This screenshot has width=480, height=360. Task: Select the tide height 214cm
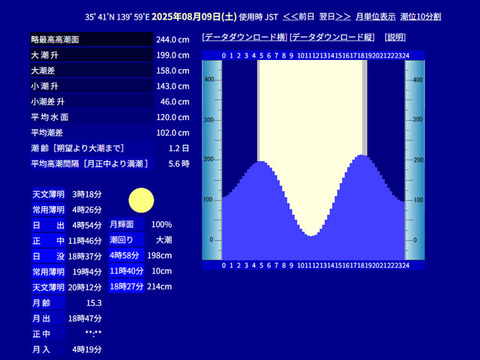pyautogui.click(x=160, y=286)
